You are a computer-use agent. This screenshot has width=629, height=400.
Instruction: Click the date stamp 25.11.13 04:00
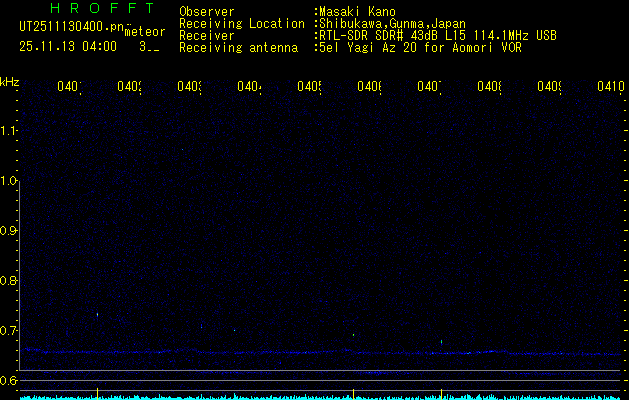point(68,47)
